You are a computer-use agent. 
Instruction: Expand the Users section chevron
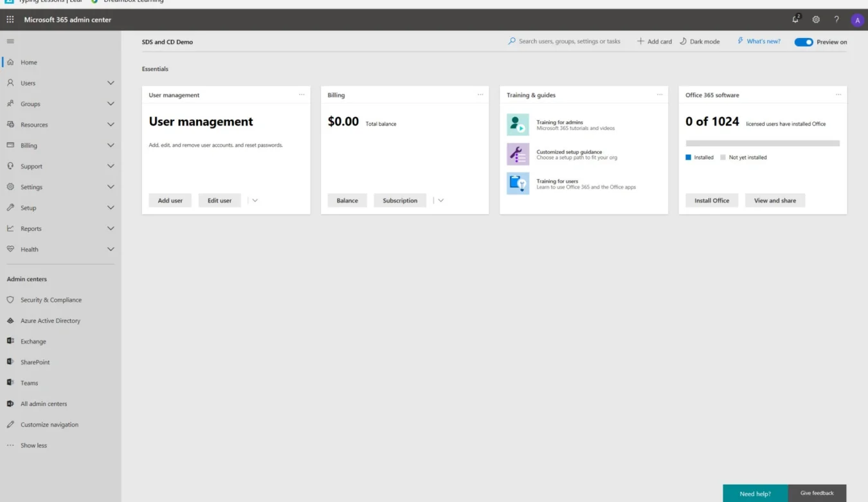(111, 83)
